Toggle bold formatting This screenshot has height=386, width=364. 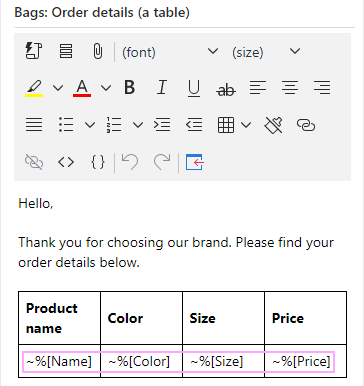point(130,88)
